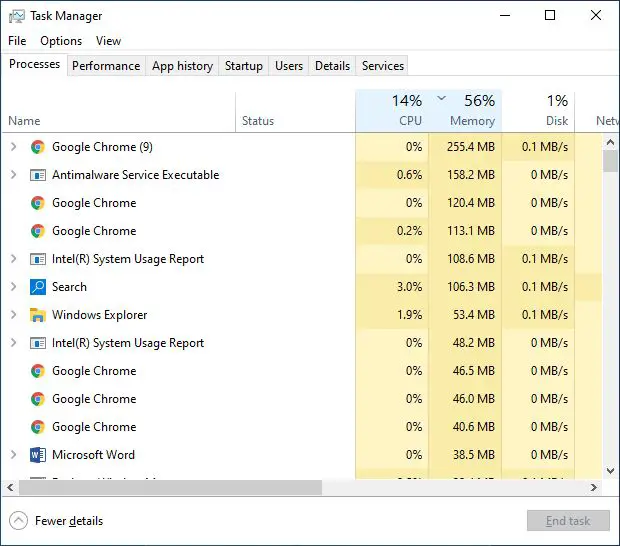Image resolution: width=620 pixels, height=546 pixels.
Task: Click the Google Chrome (9) process icon
Action: [x=38, y=147]
